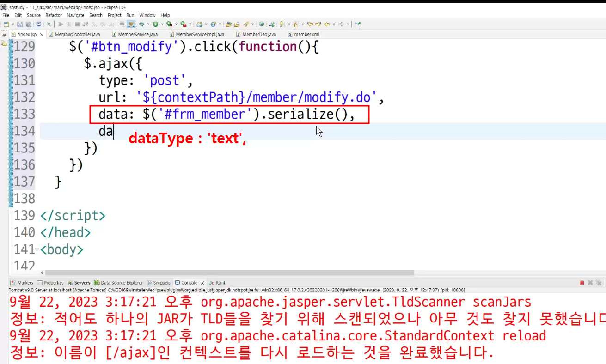This screenshot has height=364, width=606.
Task: Open the Snippets view tab
Action: 159,283
